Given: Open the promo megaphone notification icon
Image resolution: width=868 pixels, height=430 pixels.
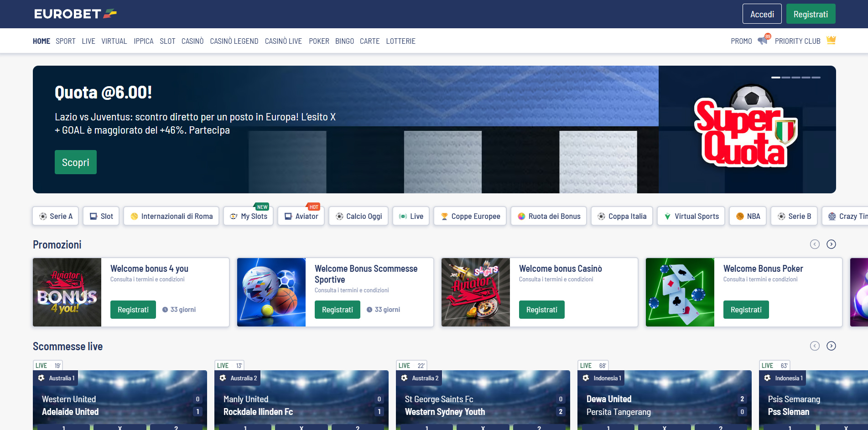Looking at the screenshot, I should [x=764, y=40].
